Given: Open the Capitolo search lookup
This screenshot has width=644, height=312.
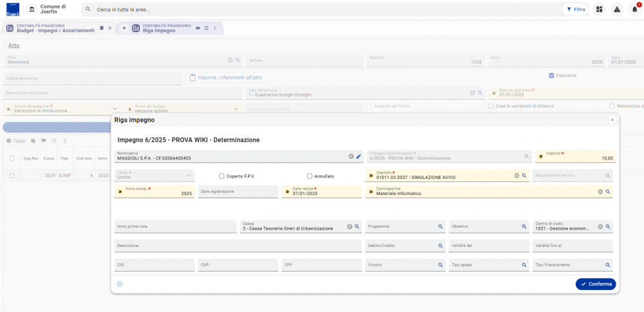Looking at the screenshot, I should tap(524, 176).
